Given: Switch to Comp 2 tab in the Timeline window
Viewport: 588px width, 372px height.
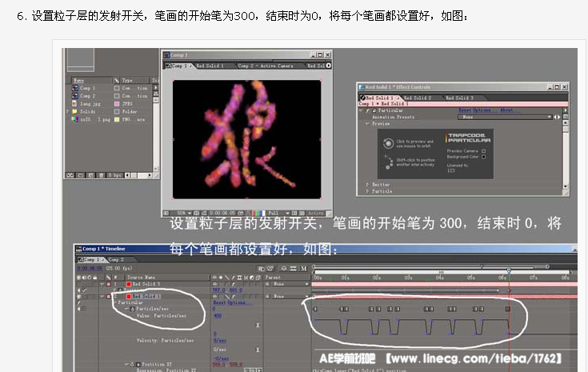Looking at the screenshot, I should tap(116, 259).
